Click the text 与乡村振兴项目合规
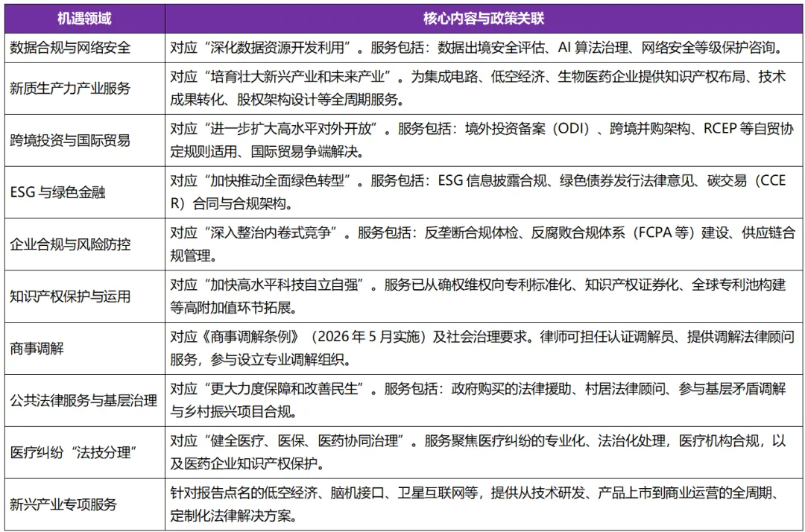805x532 pixels. click(230, 411)
